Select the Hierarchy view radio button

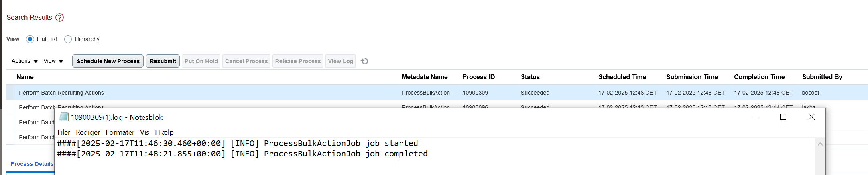[68, 39]
